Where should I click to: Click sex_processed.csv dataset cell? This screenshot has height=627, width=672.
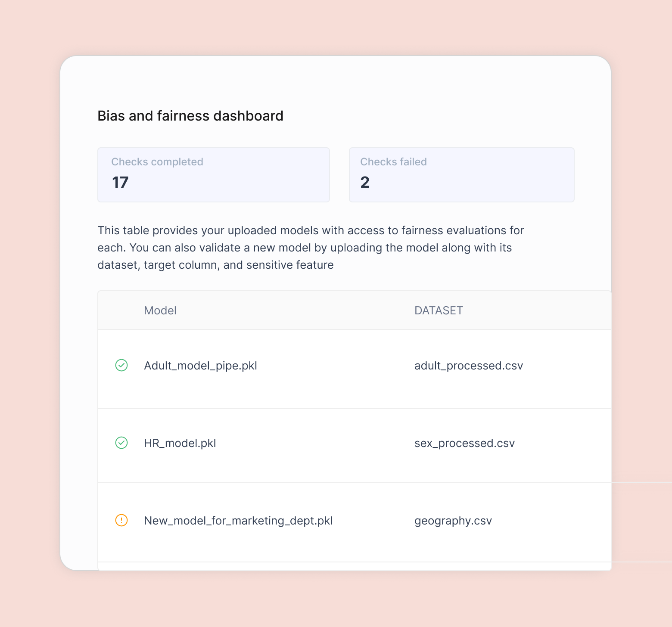coord(464,443)
